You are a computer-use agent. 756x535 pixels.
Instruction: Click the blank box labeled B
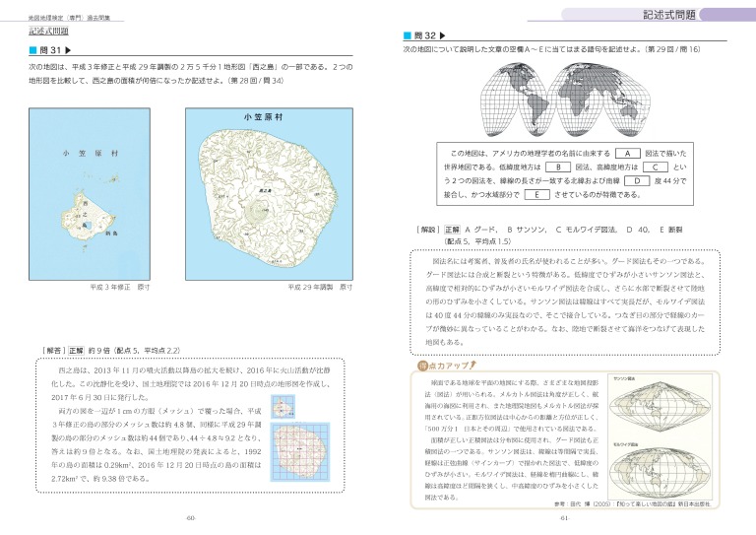[x=558, y=167]
